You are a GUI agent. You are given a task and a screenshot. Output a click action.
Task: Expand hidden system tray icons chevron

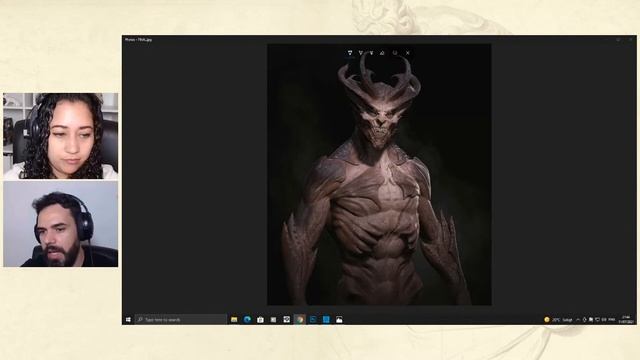click(x=578, y=320)
